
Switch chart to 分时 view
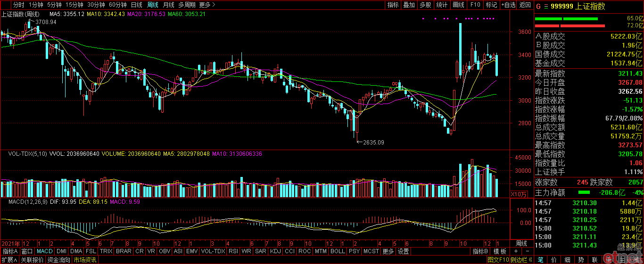coord(19,5)
